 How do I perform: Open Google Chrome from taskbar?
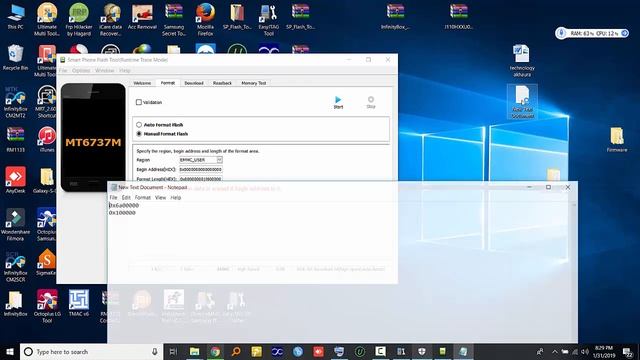(215, 351)
